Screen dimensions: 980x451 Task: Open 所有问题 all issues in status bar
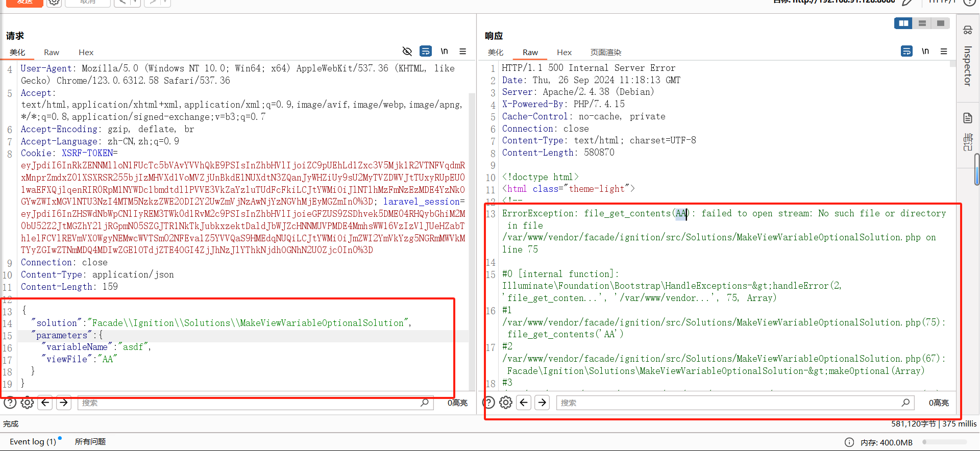tap(90, 442)
